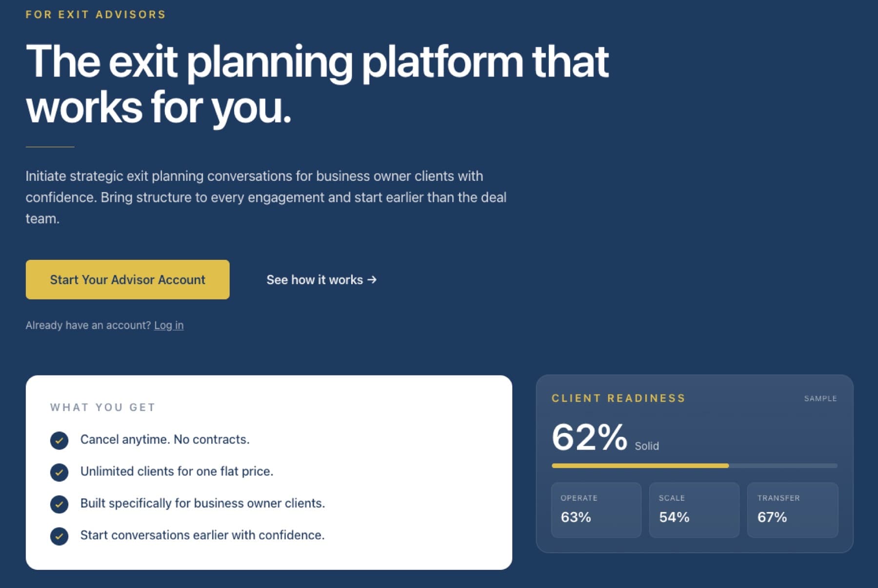Image resolution: width=878 pixels, height=588 pixels.
Task: Select the OPERATE 63% card
Action: click(x=596, y=510)
